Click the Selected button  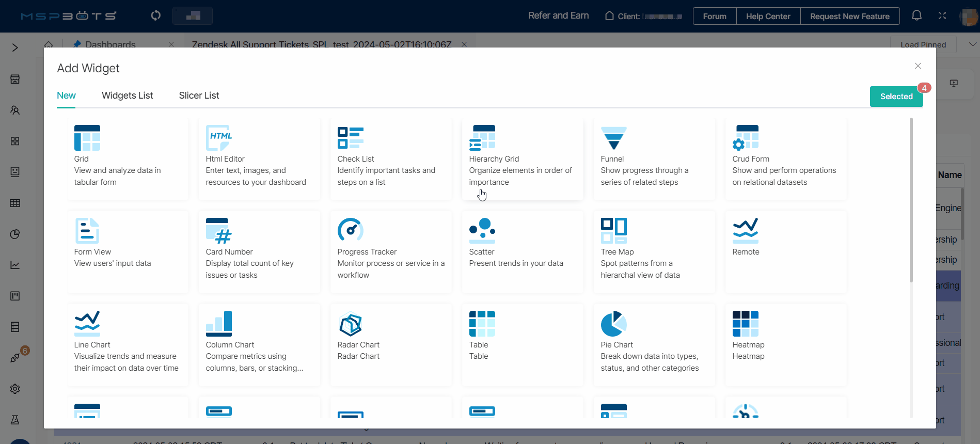tap(896, 97)
